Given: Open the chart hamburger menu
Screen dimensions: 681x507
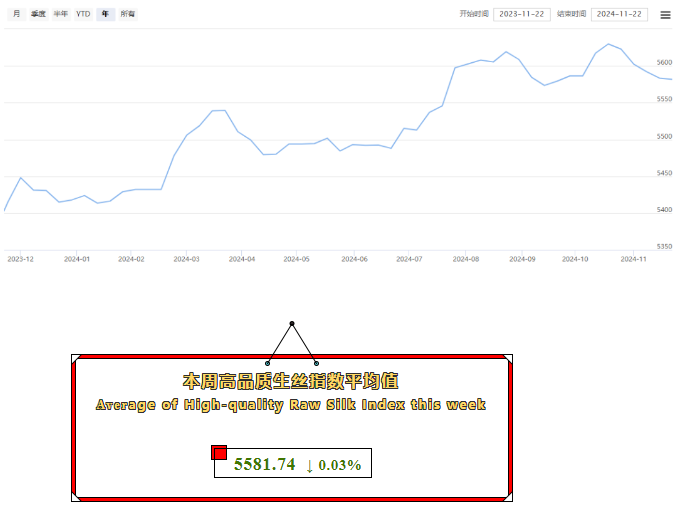Looking at the screenshot, I should [x=665, y=15].
